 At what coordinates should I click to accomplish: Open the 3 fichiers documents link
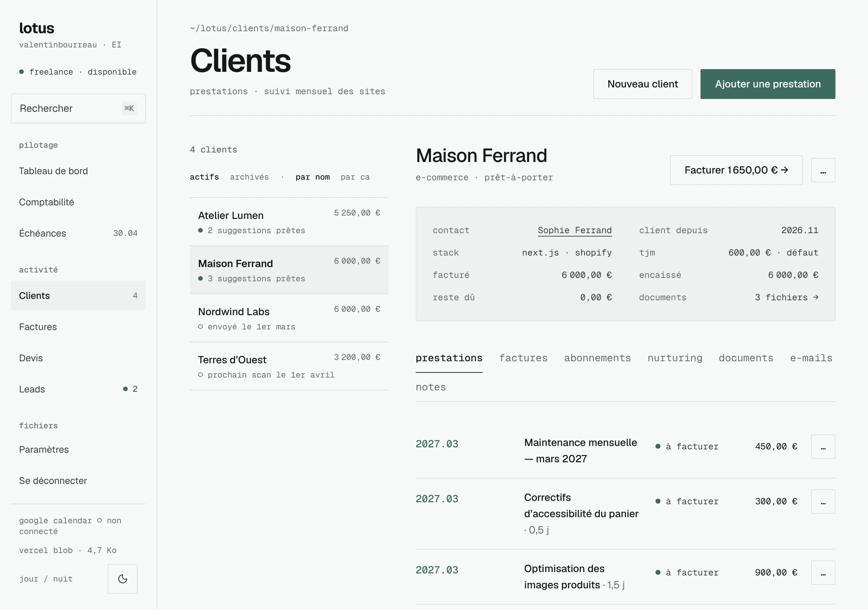point(787,298)
